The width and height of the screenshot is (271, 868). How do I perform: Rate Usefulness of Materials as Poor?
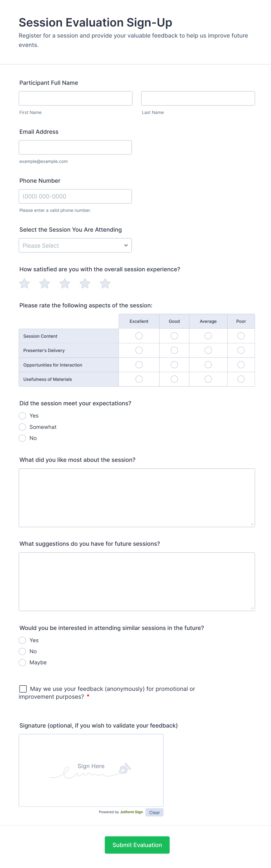coord(241,379)
